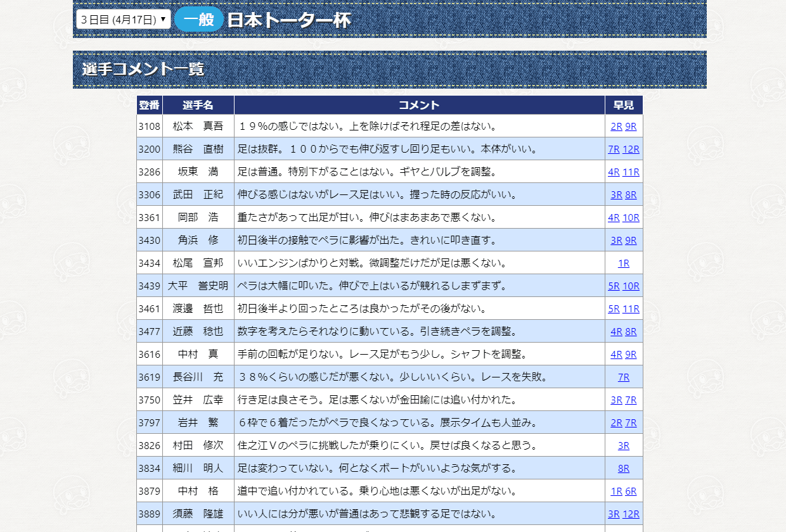Open 5R link for 大平 誉史明
Image resolution: width=786 pixels, height=532 pixels.
click(x=614, y=286)
